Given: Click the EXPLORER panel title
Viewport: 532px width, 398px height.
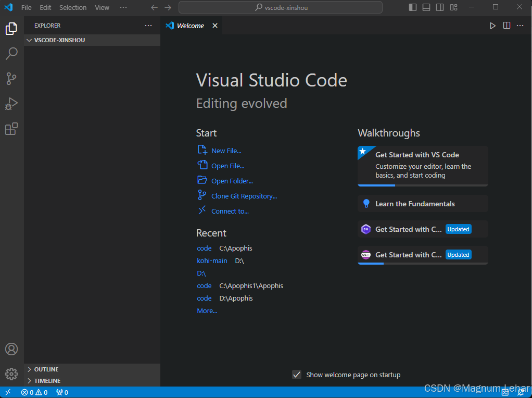Looking at the screenshot, I should point(47,26).
